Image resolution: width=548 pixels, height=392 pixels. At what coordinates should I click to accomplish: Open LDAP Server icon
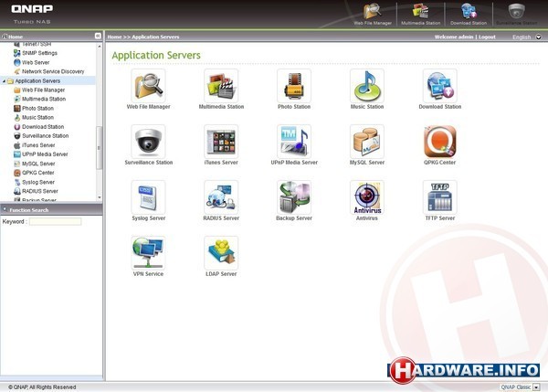221,253
